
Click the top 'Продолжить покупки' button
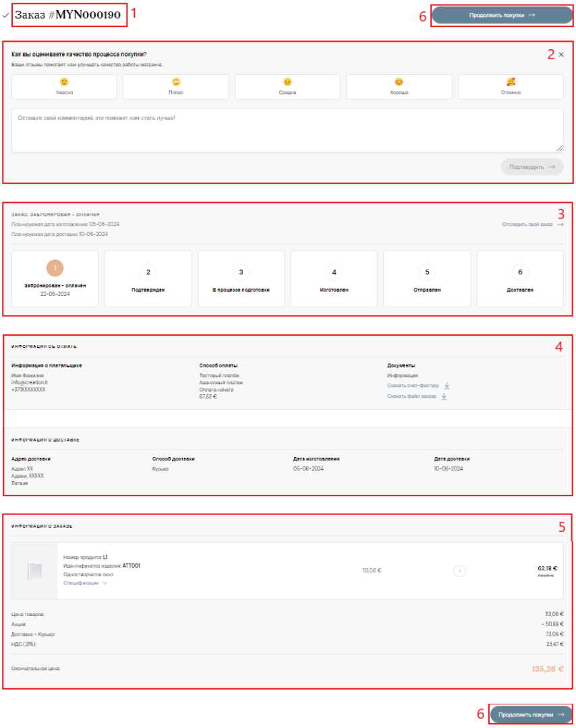(x=502, y=15)
